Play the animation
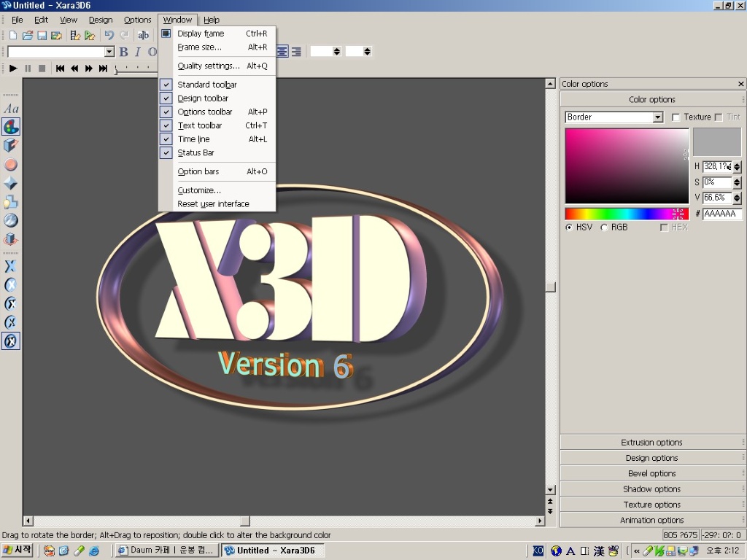 tap(13, 69)
